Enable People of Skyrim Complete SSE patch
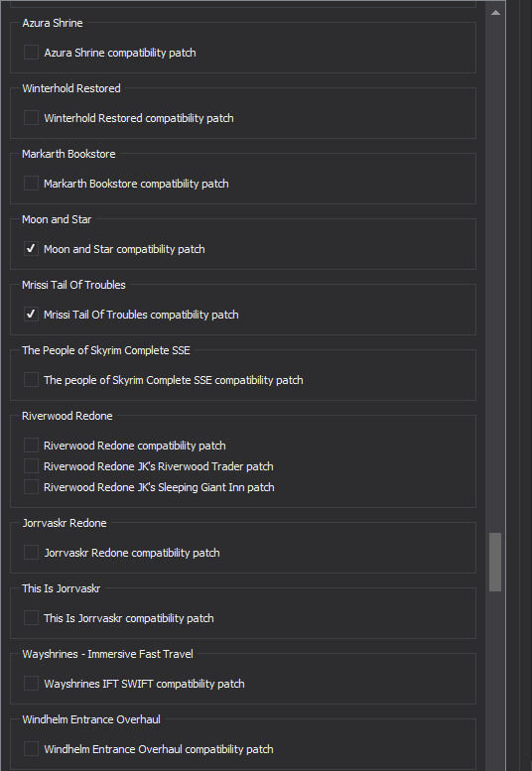 31,379
